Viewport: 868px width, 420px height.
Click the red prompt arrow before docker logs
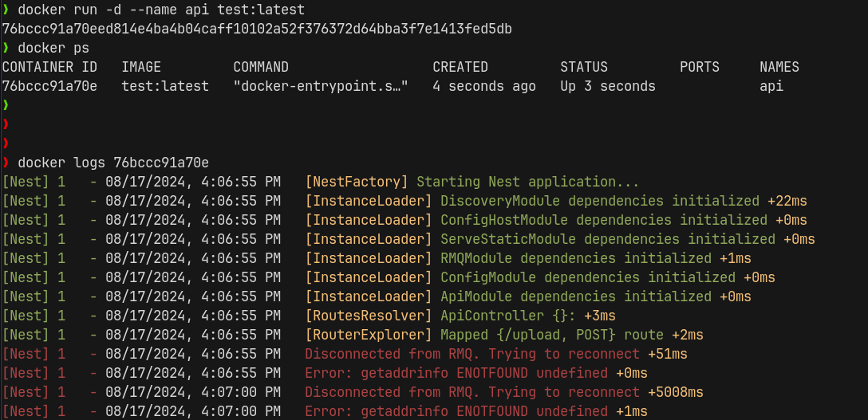pos(6,163)
